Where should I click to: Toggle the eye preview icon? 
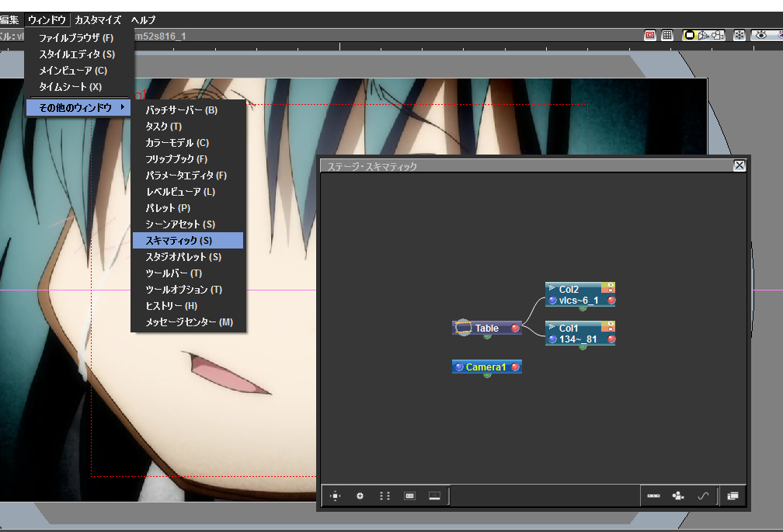point(760,35)
